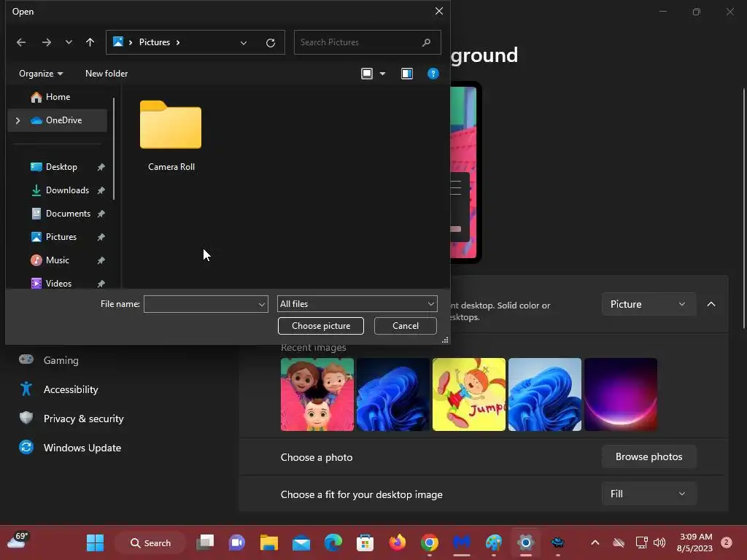Image resolution: width=747 pixels, height=560 pixels.
Task: Open the All files type dropdown
Action: pos(357,304)
